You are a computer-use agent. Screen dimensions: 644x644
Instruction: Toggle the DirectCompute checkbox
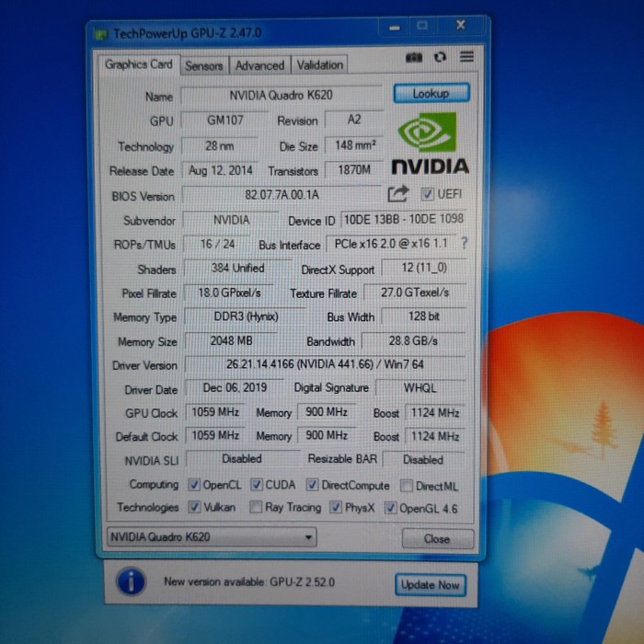click(312, 485)
